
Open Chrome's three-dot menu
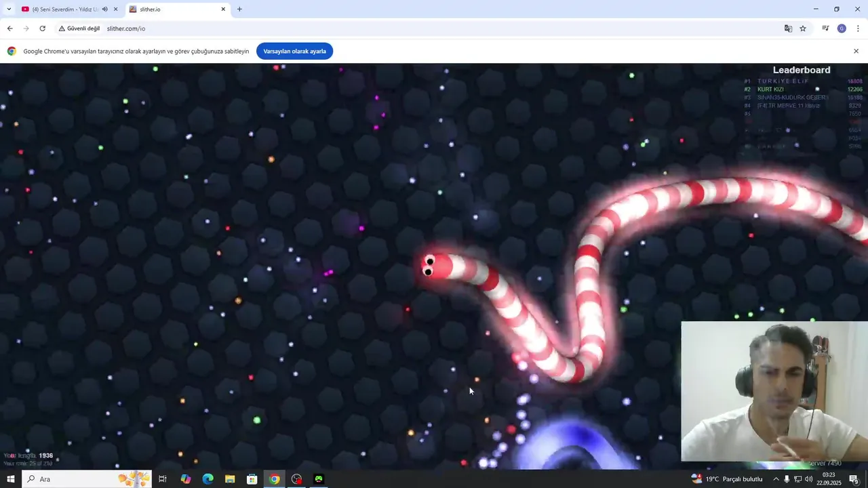tap(858, 28)
